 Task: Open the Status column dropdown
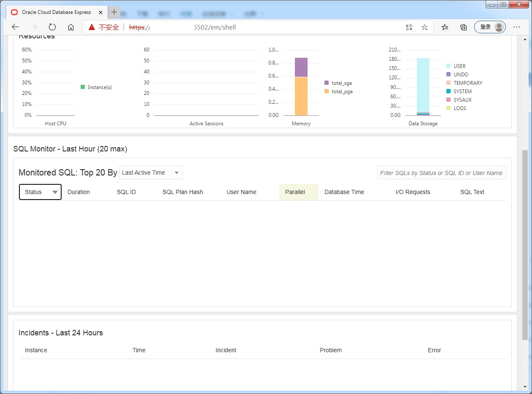(54, 192)
